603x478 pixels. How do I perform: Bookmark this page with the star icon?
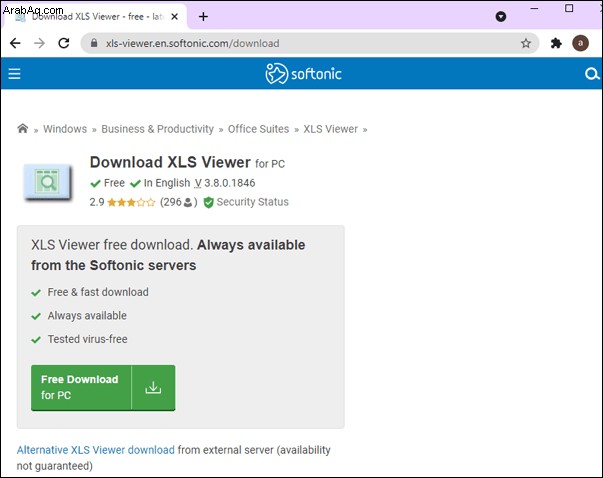526,43
